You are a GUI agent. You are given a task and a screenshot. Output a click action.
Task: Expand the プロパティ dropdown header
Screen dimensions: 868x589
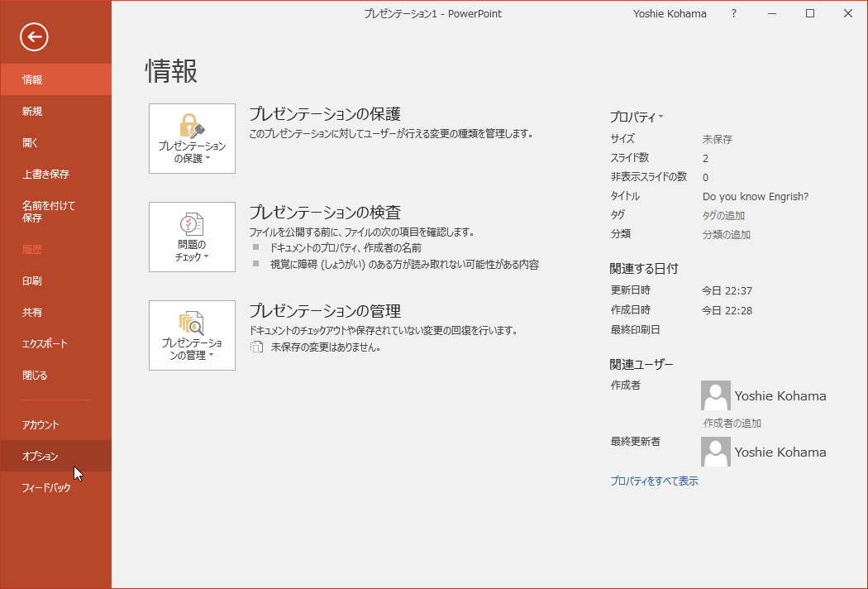coord(636,117)
